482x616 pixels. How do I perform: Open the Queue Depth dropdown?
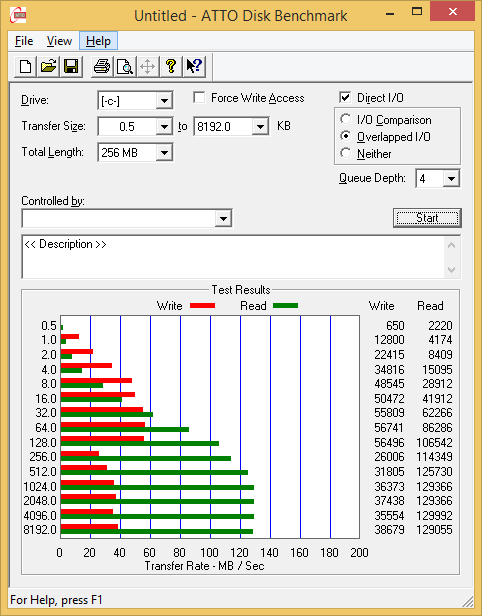click(x=451, y=179)
